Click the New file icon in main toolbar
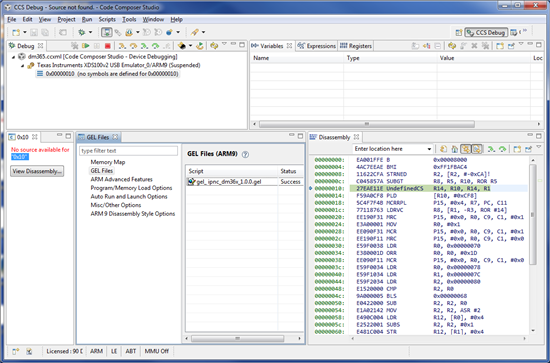Screen dimensions: 550x363 point(16,32)
